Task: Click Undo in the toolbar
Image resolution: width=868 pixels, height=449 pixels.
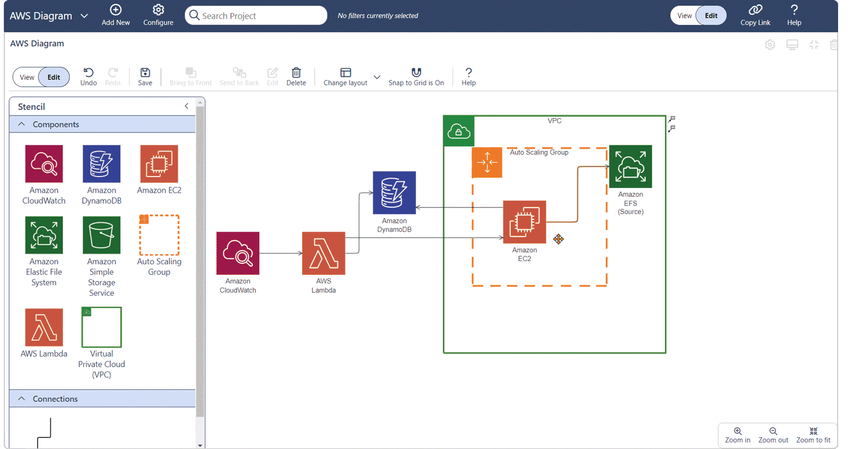Action: pyautogui.click(x=88, y=76)
